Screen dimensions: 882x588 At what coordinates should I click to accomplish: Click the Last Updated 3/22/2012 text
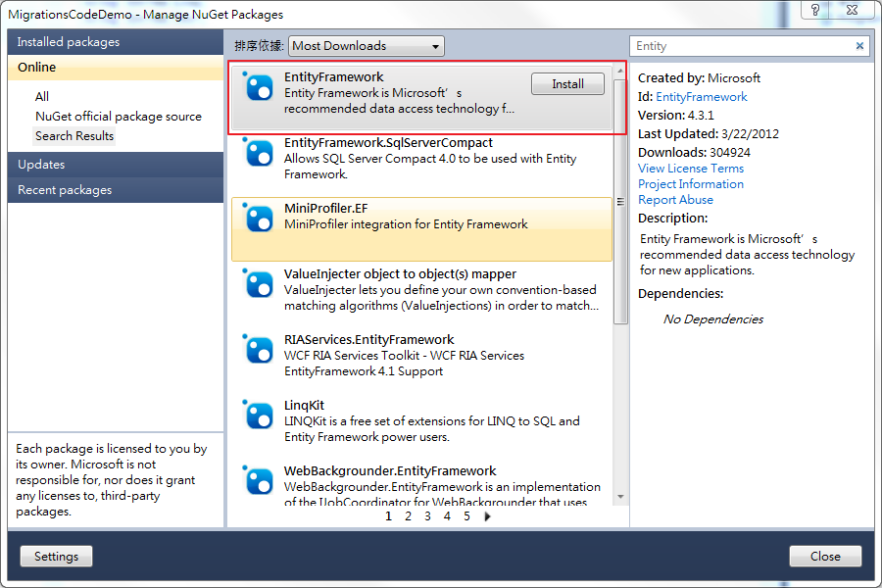[x=709, y=134]
